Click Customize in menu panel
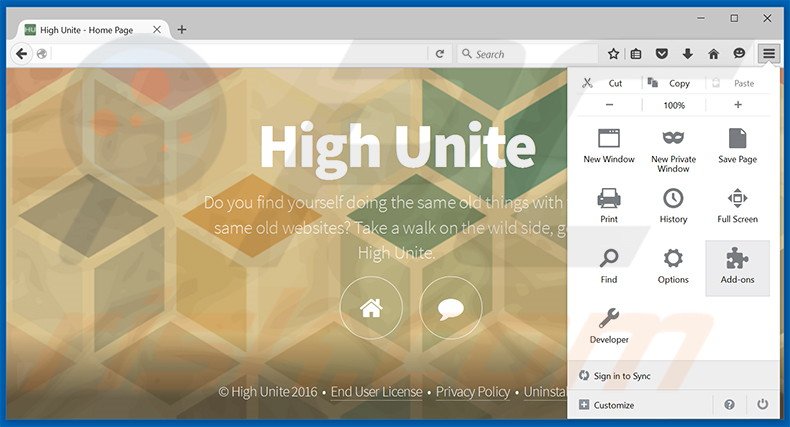The height and width of the screenshot is (427, 790). tap(607, 405)
